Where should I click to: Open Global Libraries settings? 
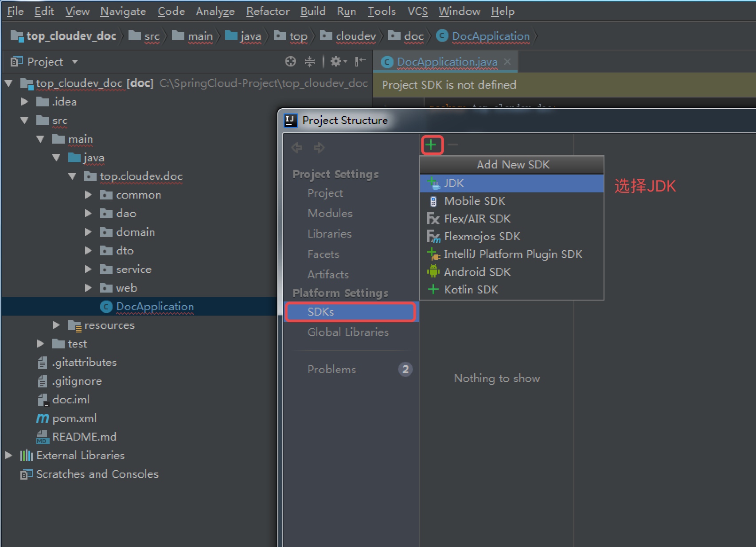pyautogui.click(x=348, y=332)
